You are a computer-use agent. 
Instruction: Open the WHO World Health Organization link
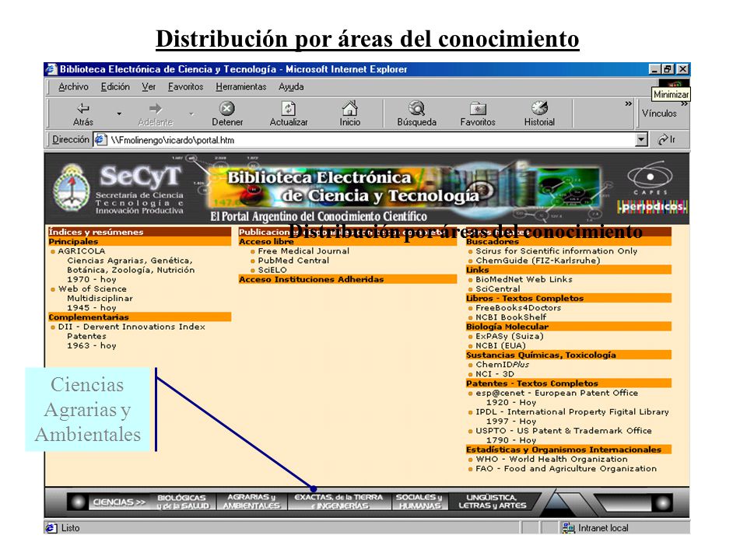coord(552,460)
